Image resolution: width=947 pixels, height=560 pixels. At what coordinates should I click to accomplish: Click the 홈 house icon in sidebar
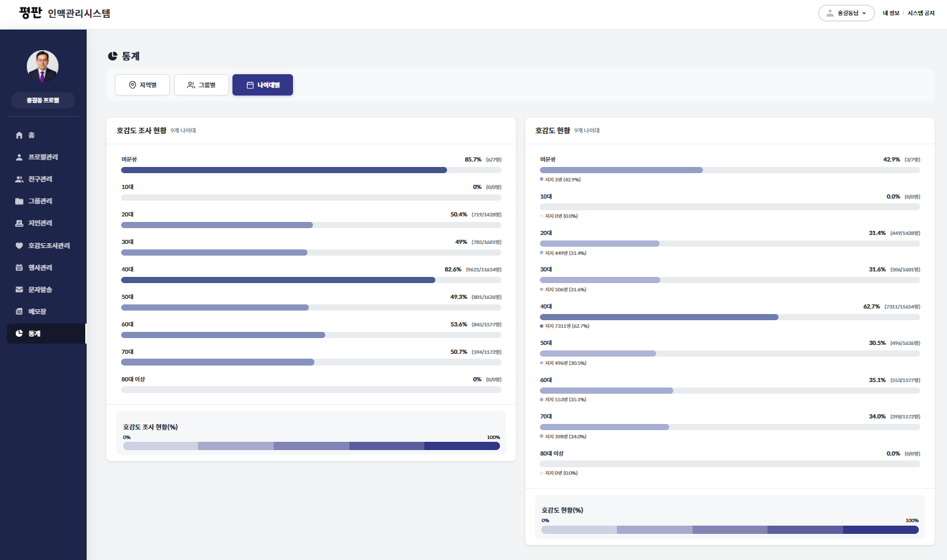pyautogui.click(x=19, y=135)
